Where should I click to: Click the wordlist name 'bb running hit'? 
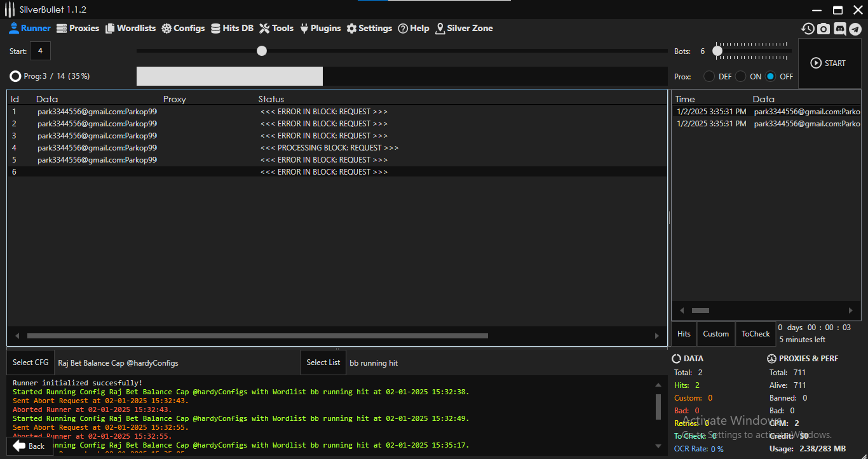tap(374, 363)
